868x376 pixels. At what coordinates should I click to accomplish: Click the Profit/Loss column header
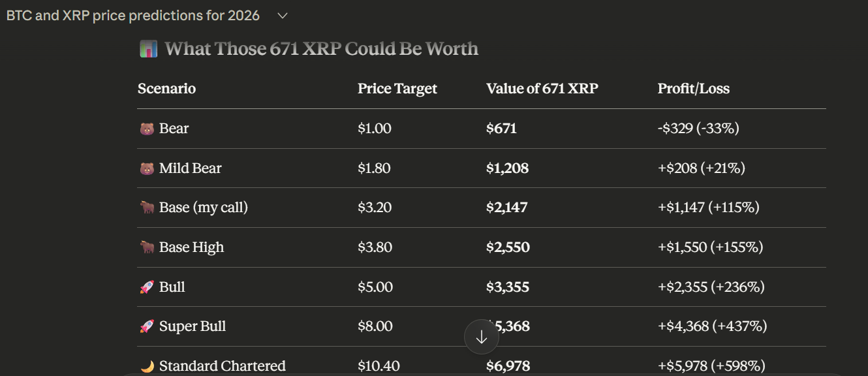pos(693,88)
